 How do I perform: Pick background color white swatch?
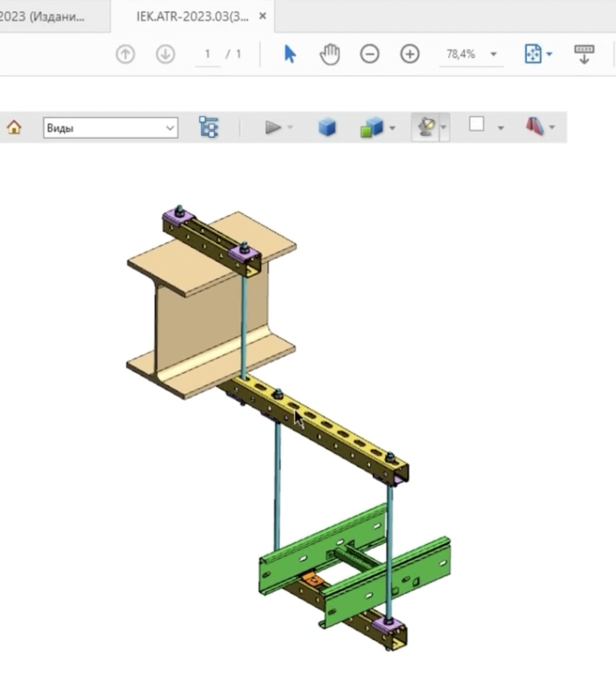click(x=477, y=124)
